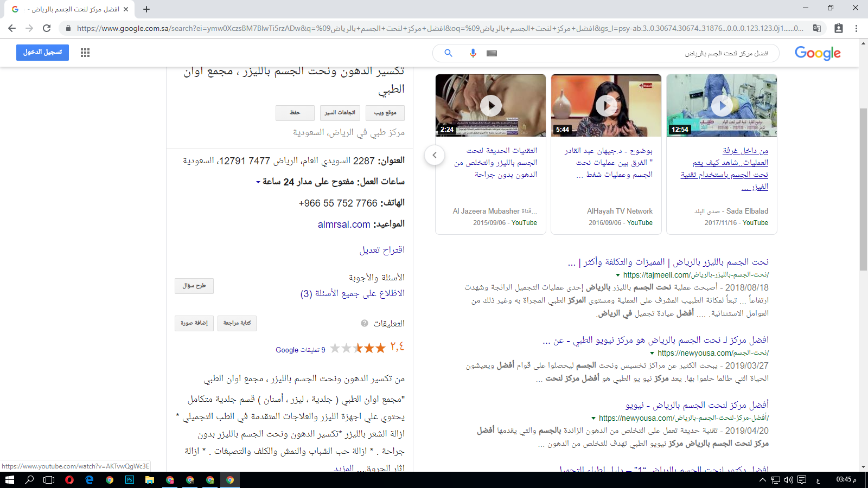Open File Explorer from the taskbar
The height and width of the screenshot is (488, 868).
pos(150,480)
